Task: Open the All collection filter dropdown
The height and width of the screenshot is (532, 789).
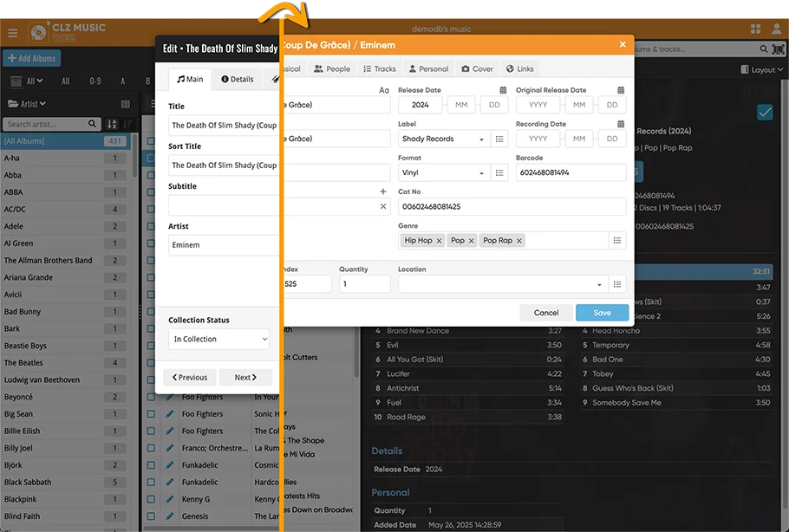Action: (27, 81)
